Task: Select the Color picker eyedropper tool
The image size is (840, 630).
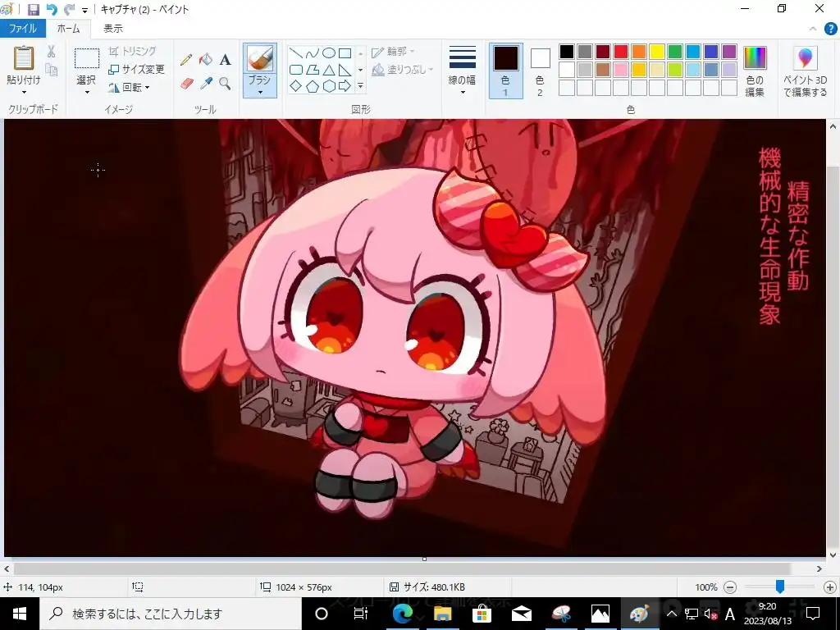Action: [206, 84]
